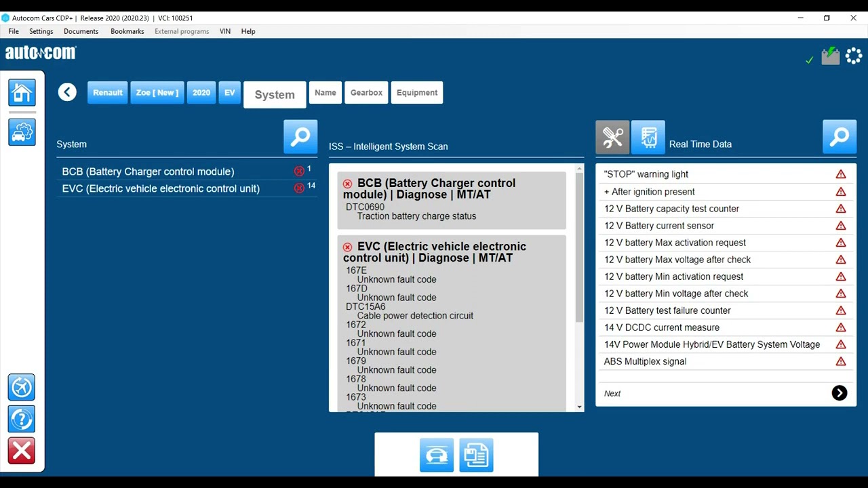
Task: Select 12 V battery Min voltage after check
Action: [726, 293]
